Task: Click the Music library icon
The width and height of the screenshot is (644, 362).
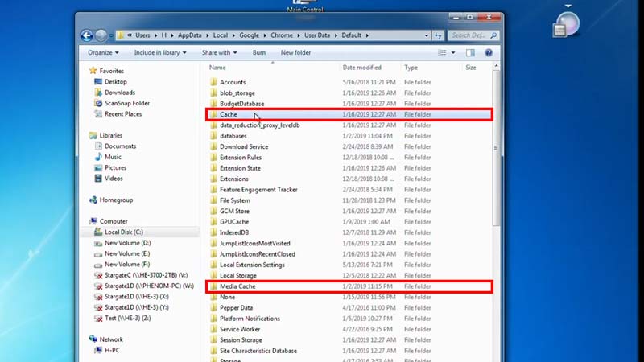Action: [x=98, y=157]
